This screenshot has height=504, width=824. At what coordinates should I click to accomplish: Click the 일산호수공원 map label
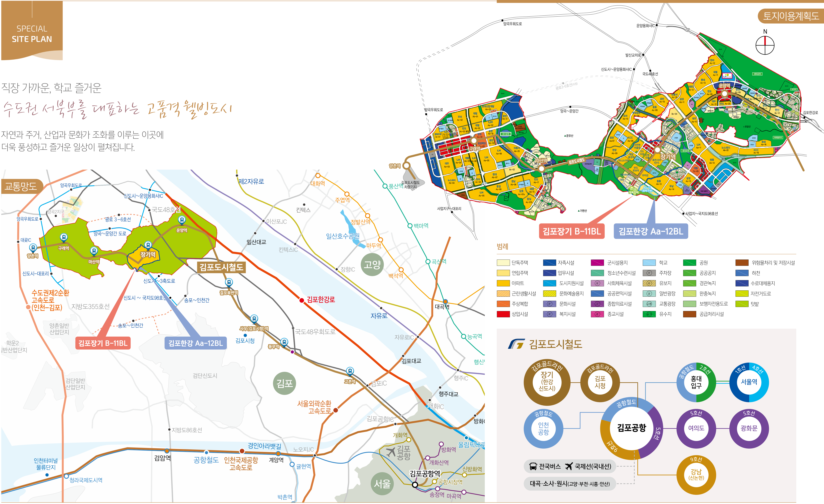pyautogui.click(x=343, y=236)
